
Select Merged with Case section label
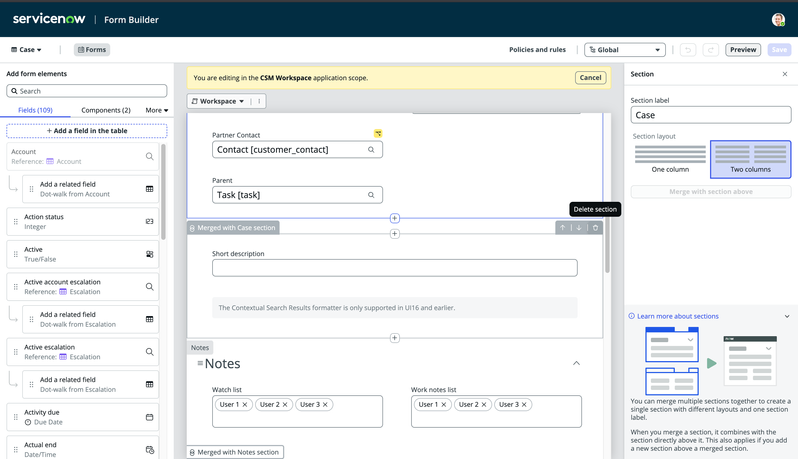click(233, 228)
